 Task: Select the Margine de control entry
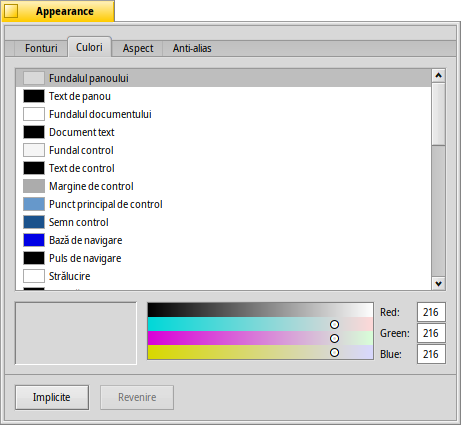click(x=223, y=186)
